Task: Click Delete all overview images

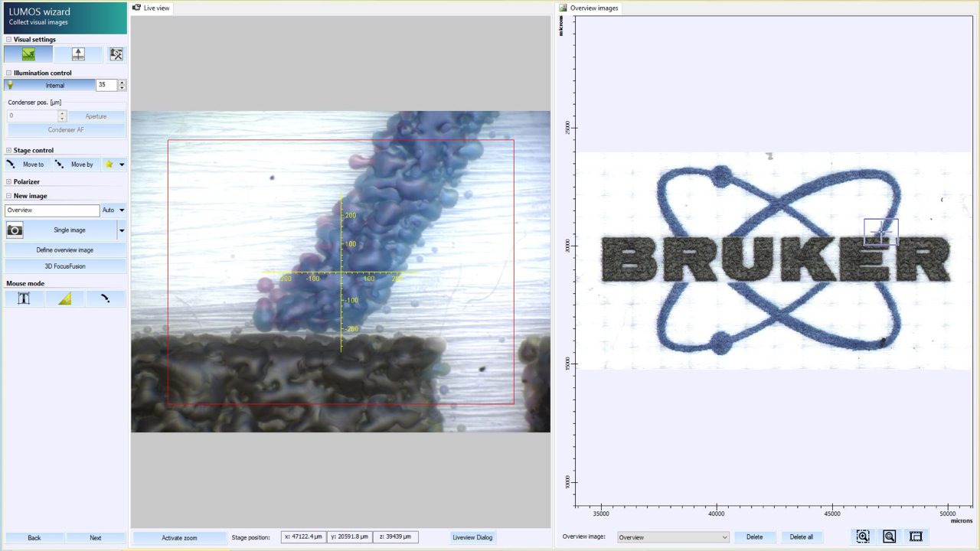Action: (802, 537)
